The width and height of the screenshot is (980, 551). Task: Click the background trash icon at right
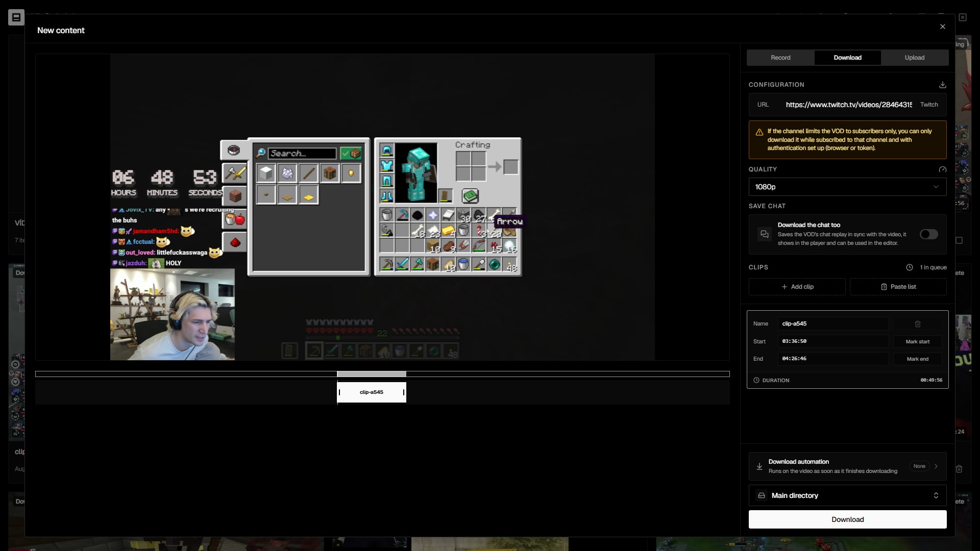pyautogui.click(x=959, y=468)
